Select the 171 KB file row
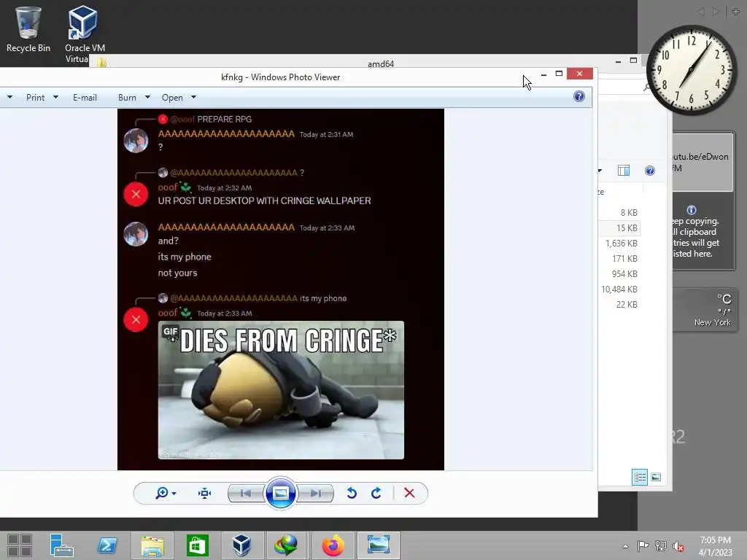This screenshot has width=747, height=560. tap(619, 259)
